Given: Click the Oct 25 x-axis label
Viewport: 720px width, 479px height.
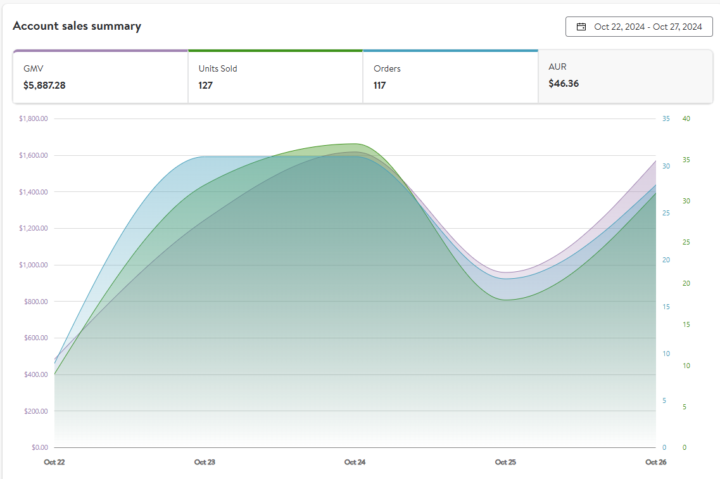Looking at the screenshot, I should pos(505,462).
